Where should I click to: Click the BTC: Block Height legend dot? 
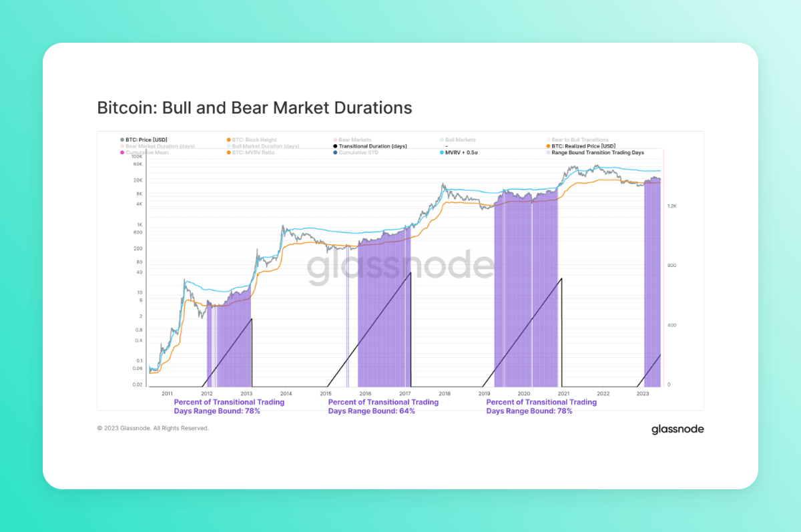click(229, 140)
